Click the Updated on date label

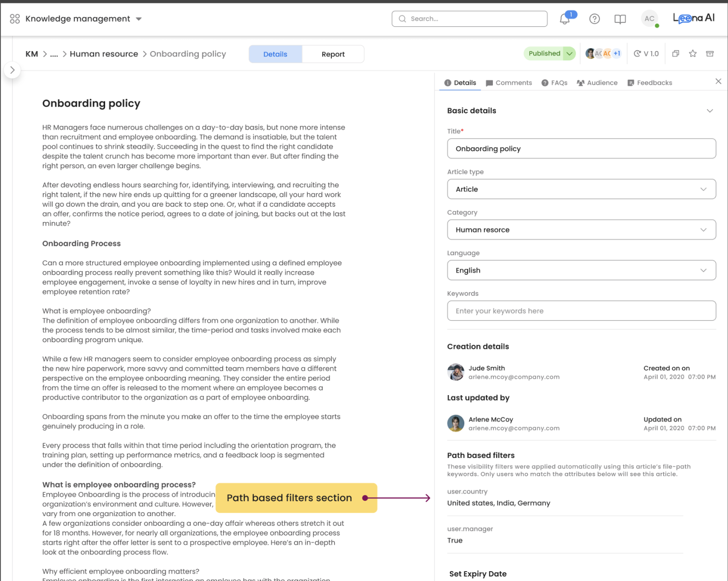point(663,419)
